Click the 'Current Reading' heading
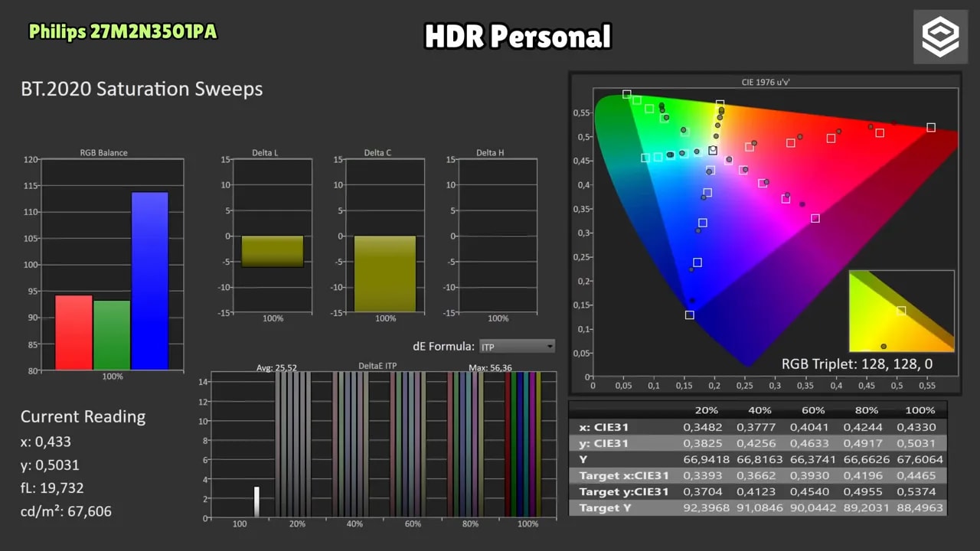The height and width of the screenshot is (551, 980). pos(83,417)
